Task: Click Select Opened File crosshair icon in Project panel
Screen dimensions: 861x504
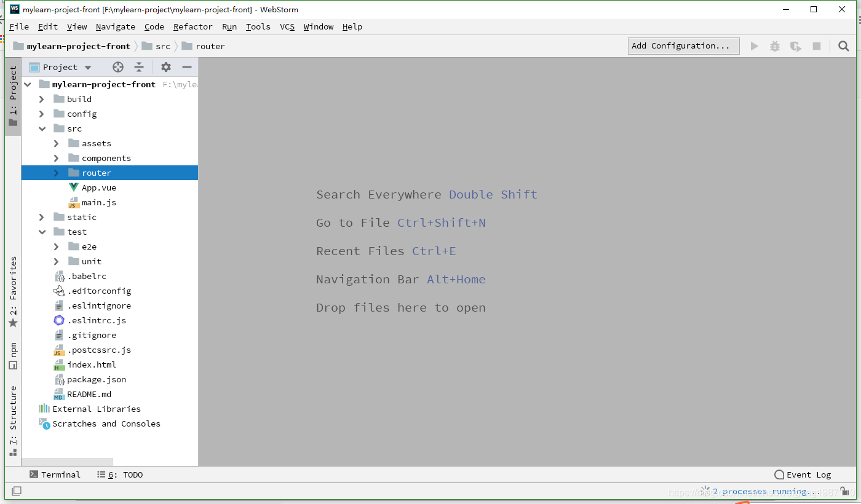Action: coord(117,67)
